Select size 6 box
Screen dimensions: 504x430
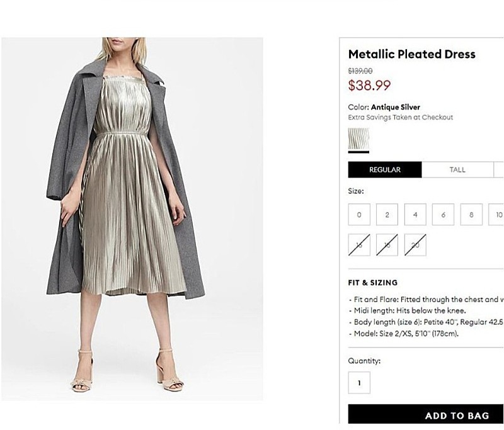click(x=444, y=215)
